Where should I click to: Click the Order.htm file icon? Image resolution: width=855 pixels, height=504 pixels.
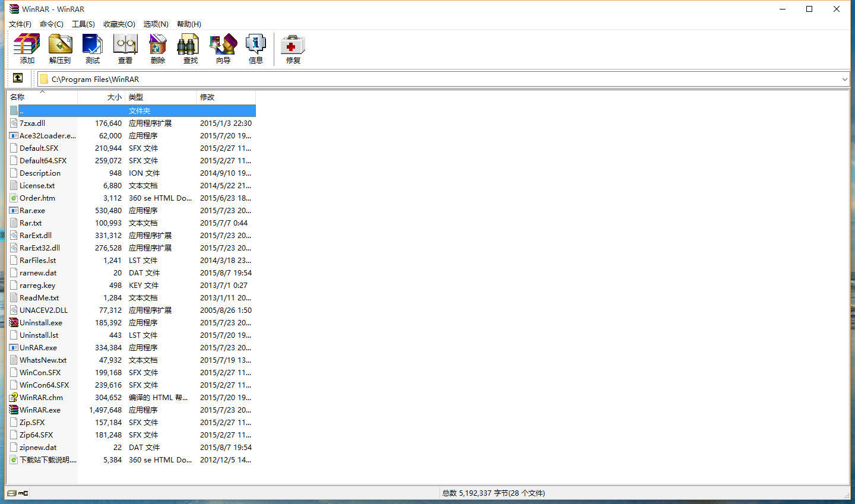14,198
